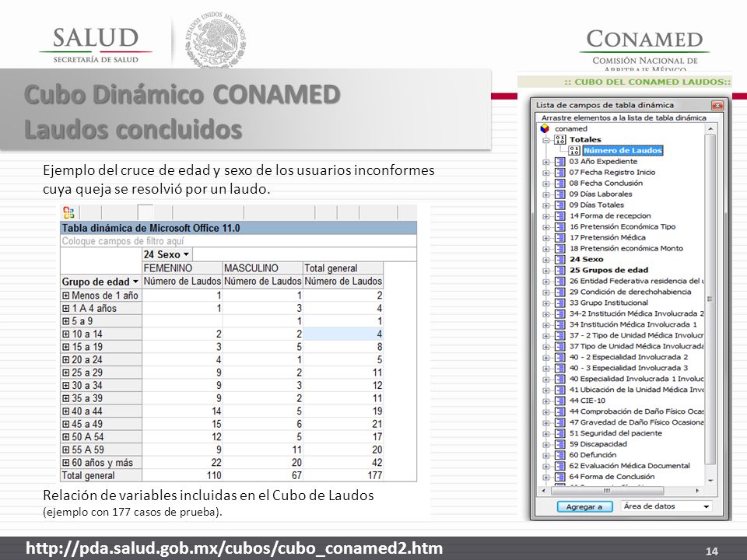Expand the 40 a 44 row
747x560 pixels.
pyautogui.click(x=65, y=411)
